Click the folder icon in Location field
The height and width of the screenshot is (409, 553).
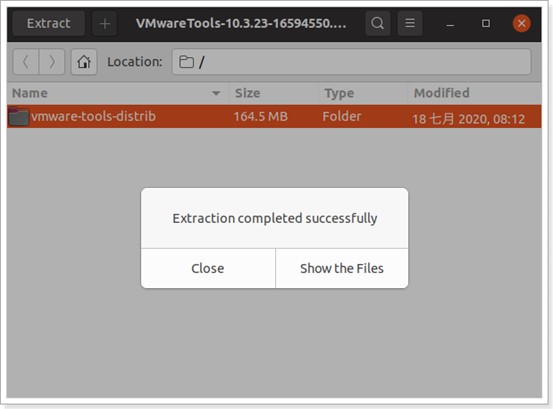[186, 62]
